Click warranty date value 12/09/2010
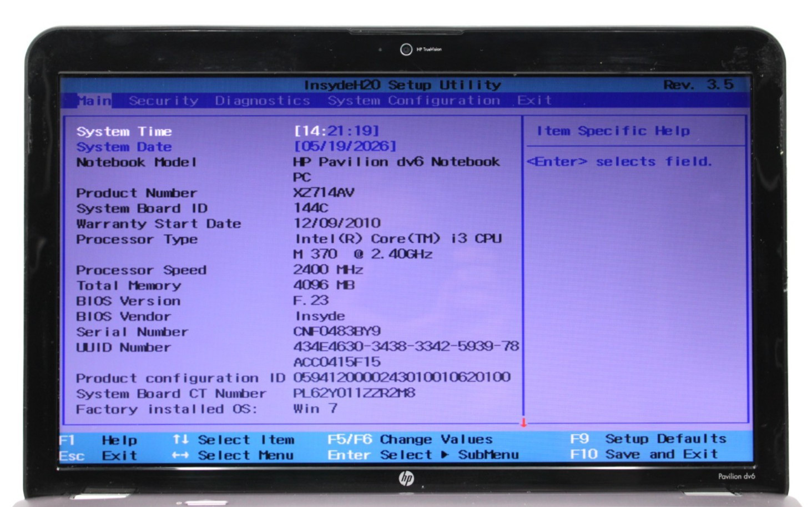The image size is (812, 507). click(x=337, y=223)
